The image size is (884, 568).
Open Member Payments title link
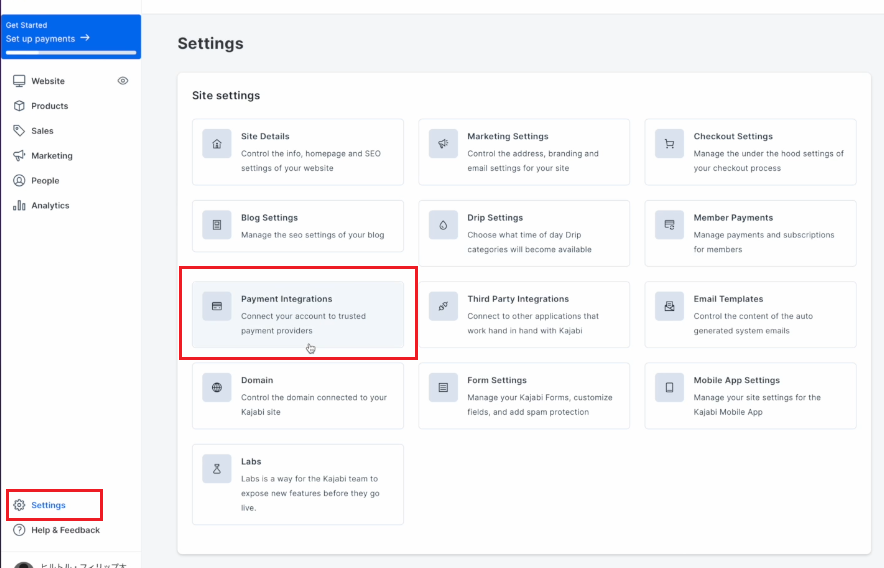pos(733,218)
